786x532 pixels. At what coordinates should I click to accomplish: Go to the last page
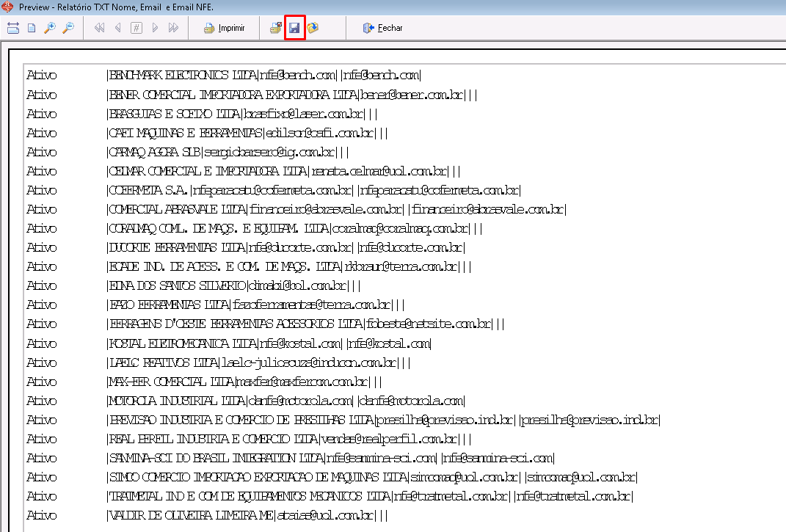point(173,28)
